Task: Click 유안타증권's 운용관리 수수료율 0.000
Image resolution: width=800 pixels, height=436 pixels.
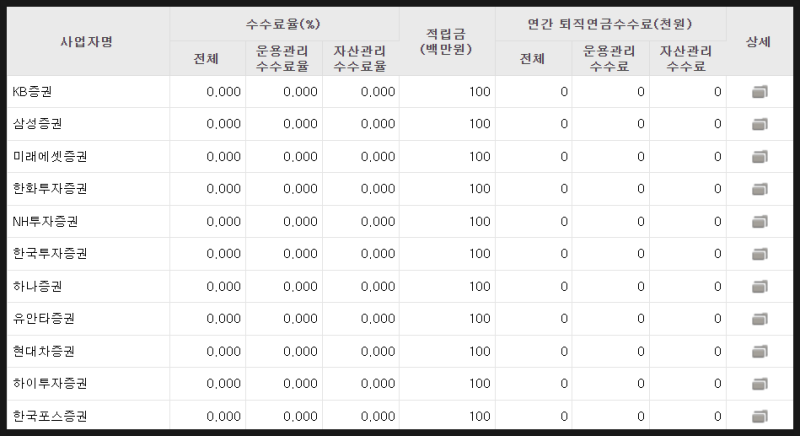Action: point(300,319)
